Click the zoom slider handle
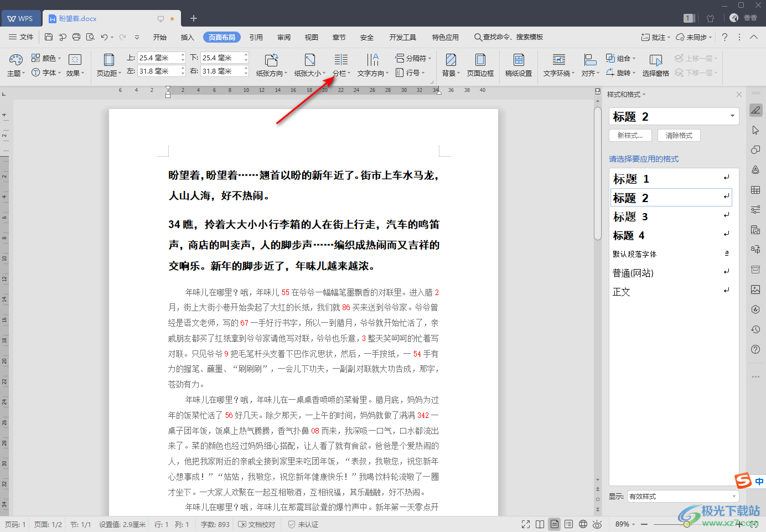The image size is (766, 532). tap(687, 524)
